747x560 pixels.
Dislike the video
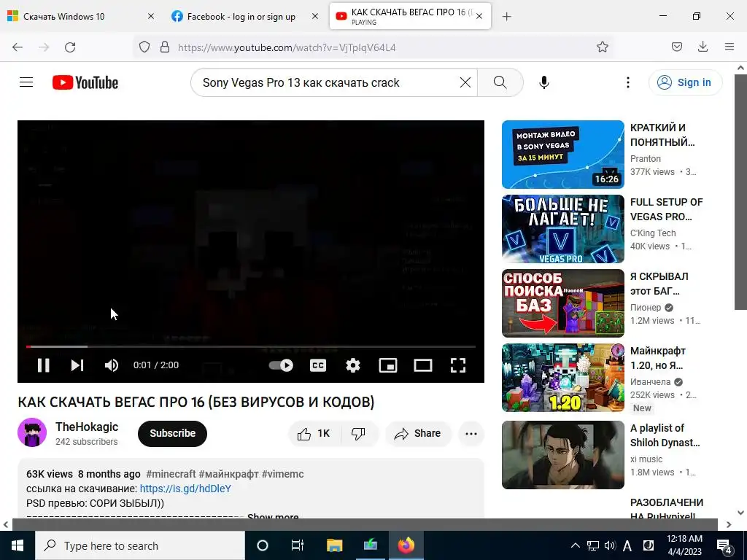tap(359, 433)
